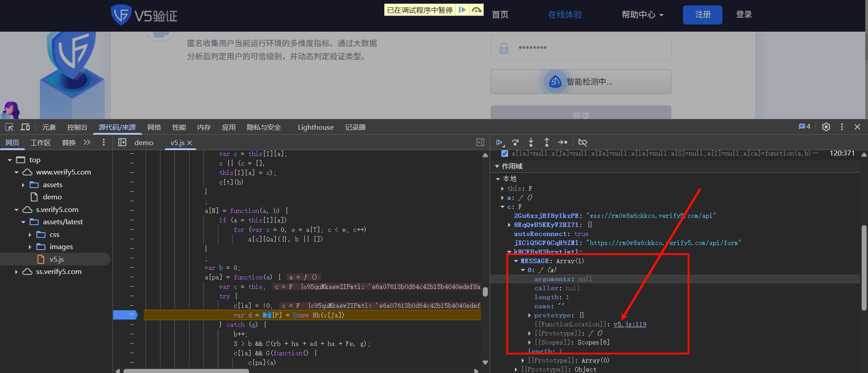Open DevTools settings gear

click(826, 127)
